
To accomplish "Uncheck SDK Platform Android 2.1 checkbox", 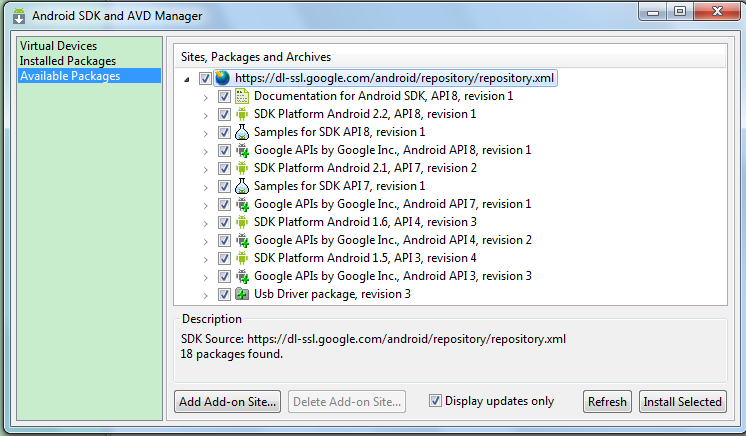I will pyautogui.click(x=224, y=168).
